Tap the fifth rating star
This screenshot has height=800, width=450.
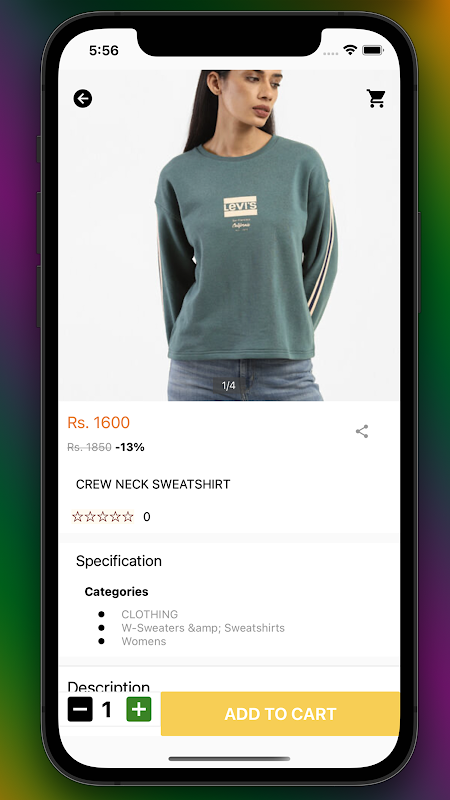(x=128, y=517)
